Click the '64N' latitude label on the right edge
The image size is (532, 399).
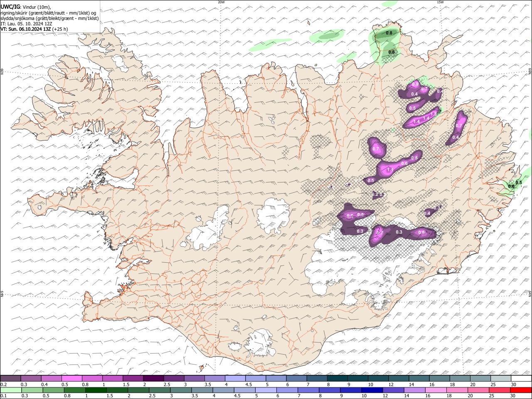coord(530,293)
